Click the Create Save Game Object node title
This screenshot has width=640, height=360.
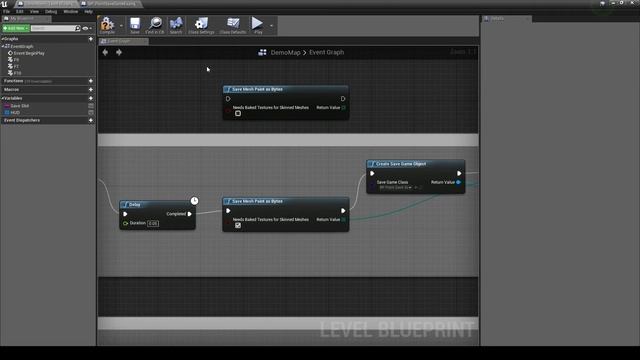click(x=401, y=164)
